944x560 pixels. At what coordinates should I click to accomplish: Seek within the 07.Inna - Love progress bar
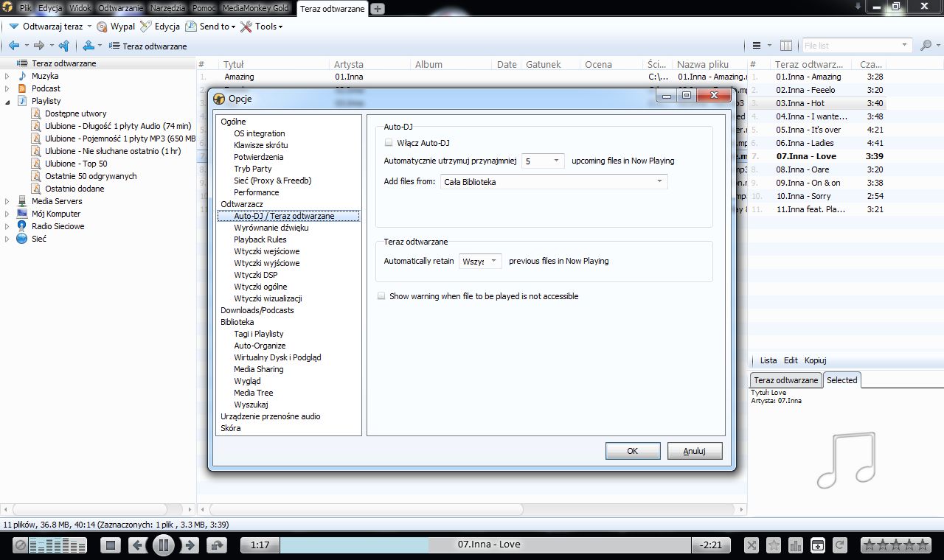point(485,545)
